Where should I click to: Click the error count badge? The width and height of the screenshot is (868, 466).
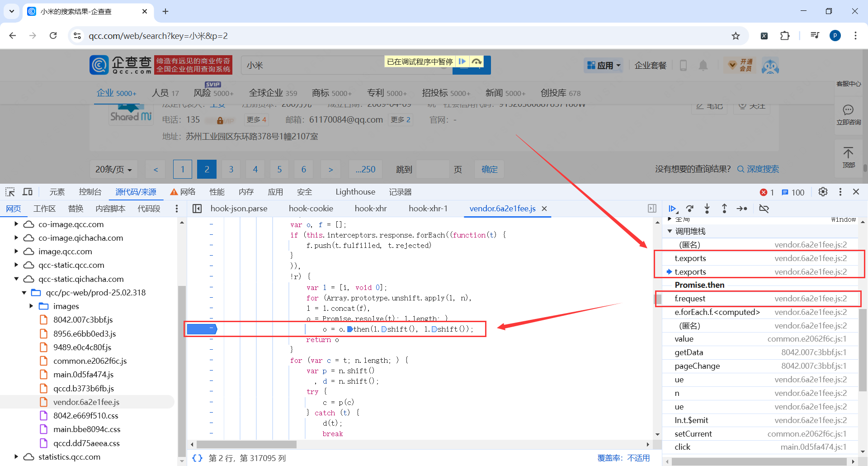click(x=767, y=192)
